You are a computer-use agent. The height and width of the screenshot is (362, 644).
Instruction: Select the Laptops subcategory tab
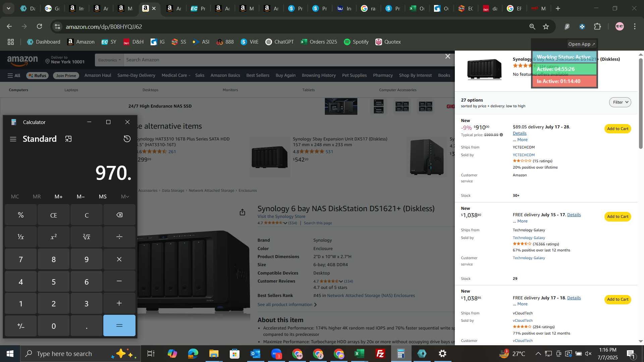point(71,90)
